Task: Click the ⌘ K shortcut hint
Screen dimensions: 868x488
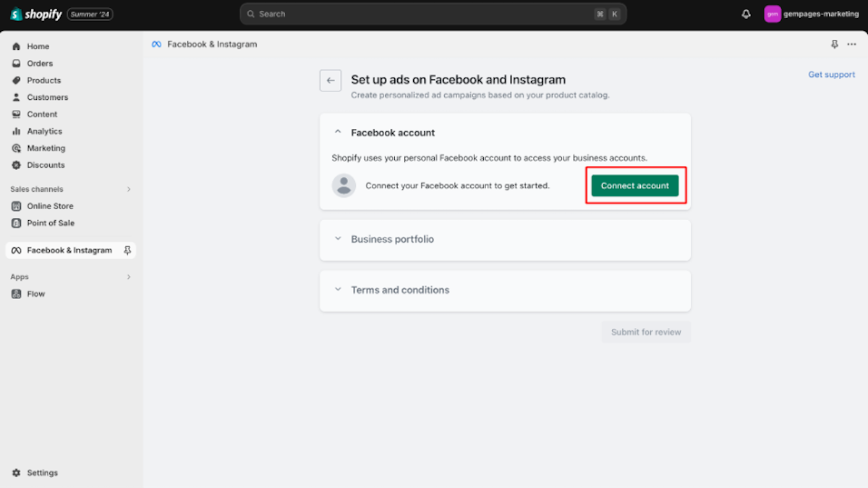Action: pos(607,14)
